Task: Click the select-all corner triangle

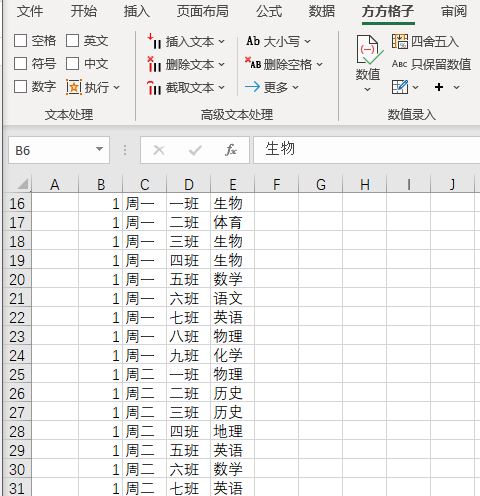Action: tap(22, 184)
